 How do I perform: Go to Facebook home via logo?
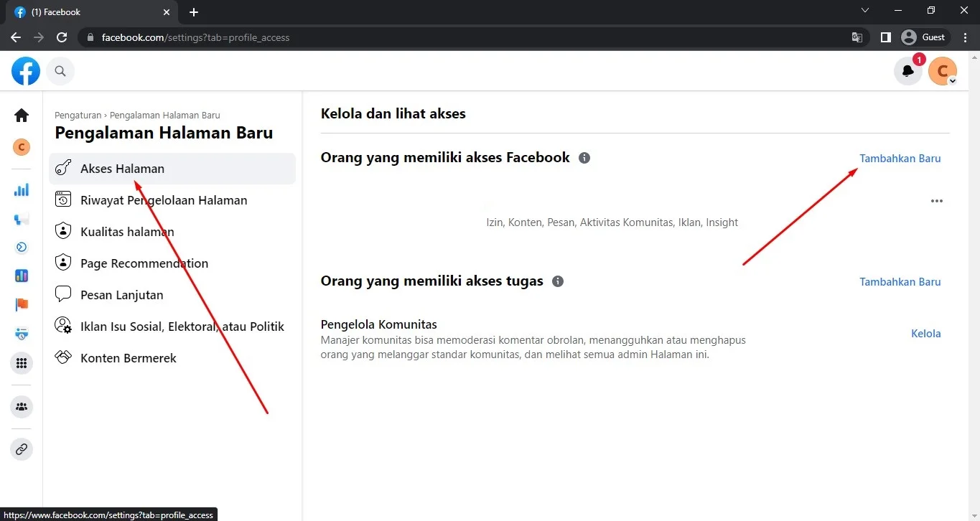click(x=26, y=71)
